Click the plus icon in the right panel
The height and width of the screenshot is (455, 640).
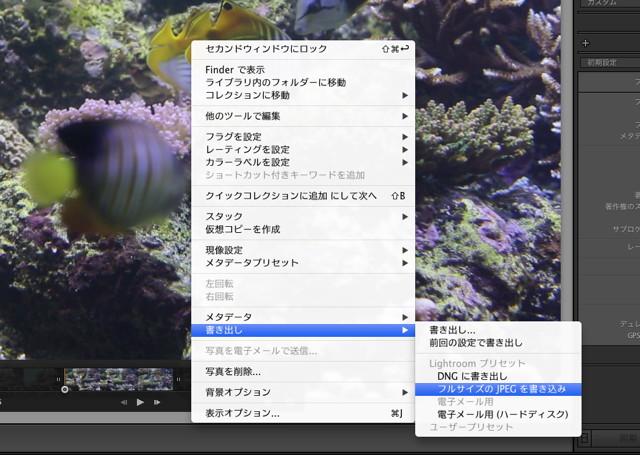[x=586, y=43]
